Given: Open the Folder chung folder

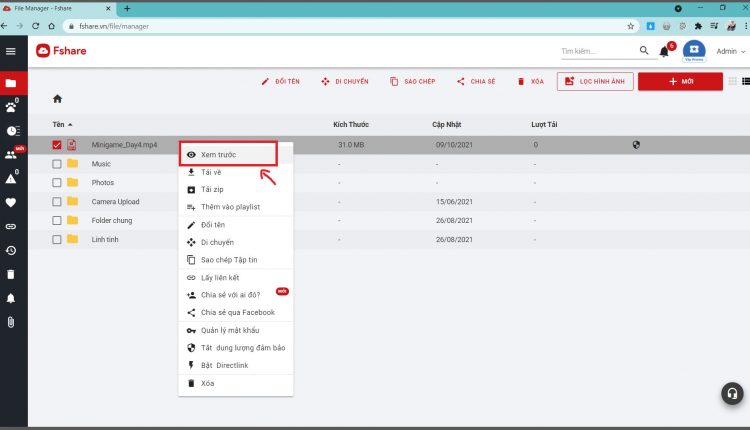Looking at the screenshot, I should (112, 221).
